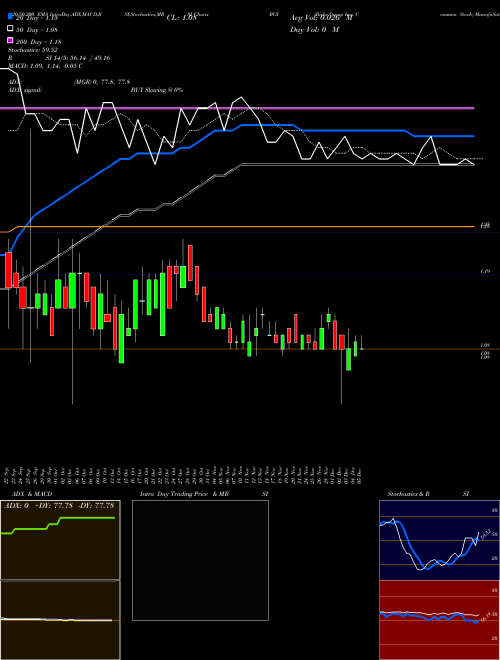This screenshot has width=500, height=660.
Task: Select the '20 Day = 1.13' legend text
Action: 36,18
